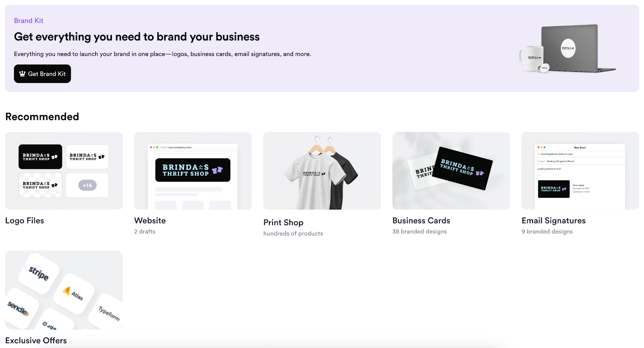Open the Brand Kit link
644x348 pixels.
[28, 20]
